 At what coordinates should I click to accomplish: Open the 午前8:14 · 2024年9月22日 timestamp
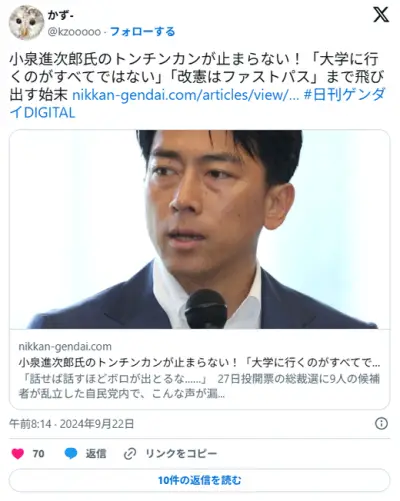click(72, 424)
